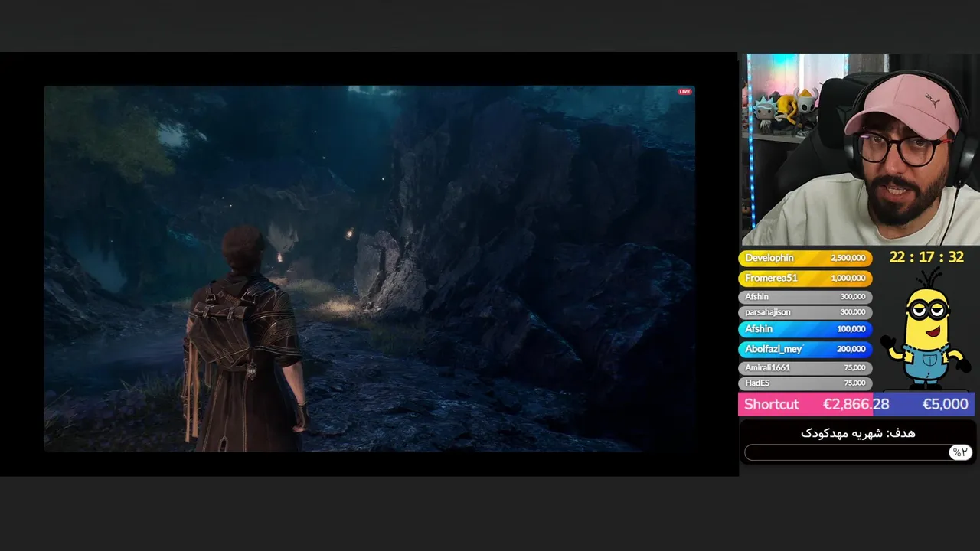Select the Abolfazl_mey 200,000 row
This screenshot has height=551, width=980.
click(805, 349)
